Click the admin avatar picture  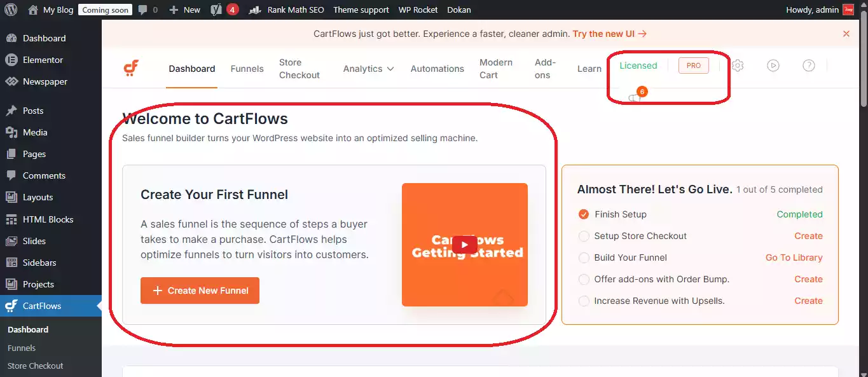pyautogui.click(x=848, y=10)
